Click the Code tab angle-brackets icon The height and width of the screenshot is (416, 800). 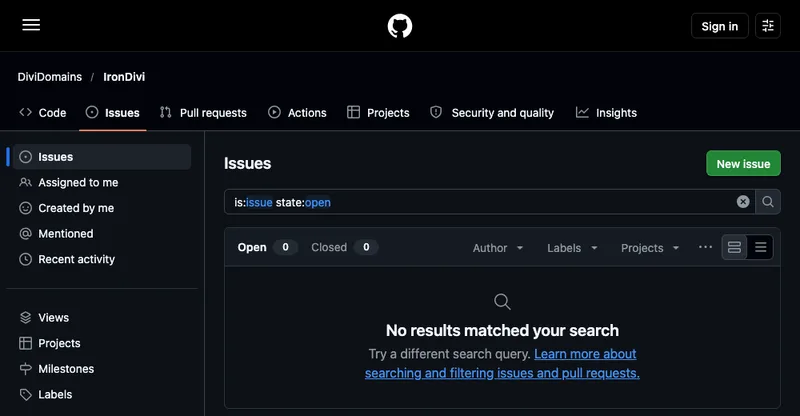(x=26, y=112)
